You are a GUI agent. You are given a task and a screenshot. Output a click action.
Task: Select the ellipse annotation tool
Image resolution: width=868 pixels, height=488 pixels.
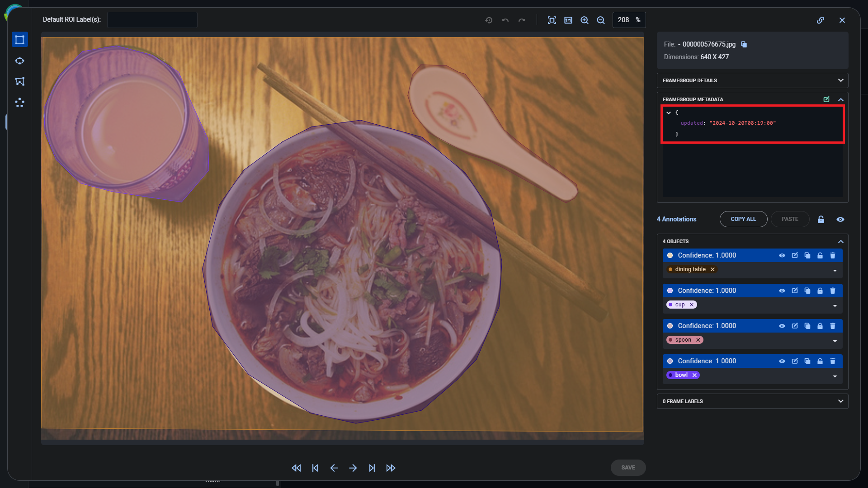(x=20, y=61)
